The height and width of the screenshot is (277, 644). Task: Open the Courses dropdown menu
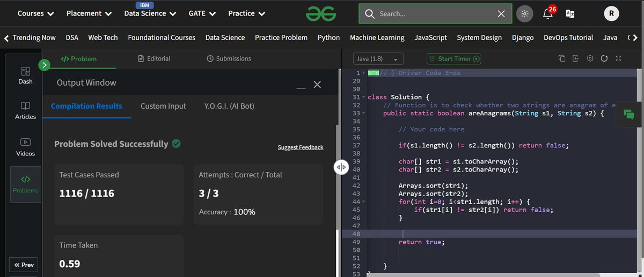click(36, 13)
